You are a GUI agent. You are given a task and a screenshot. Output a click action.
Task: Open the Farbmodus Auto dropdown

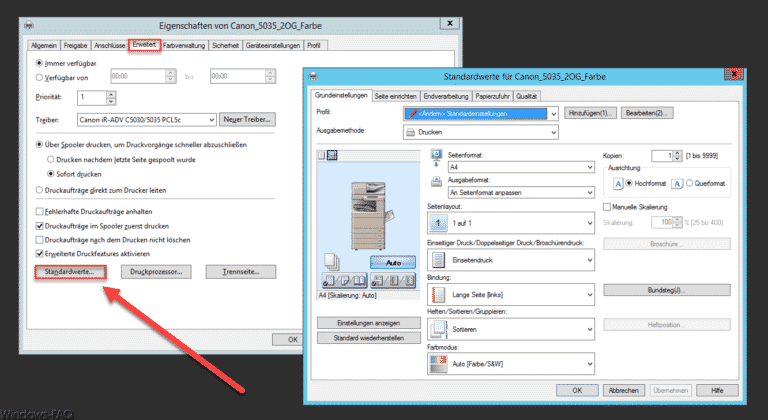(x=511, y=364)
